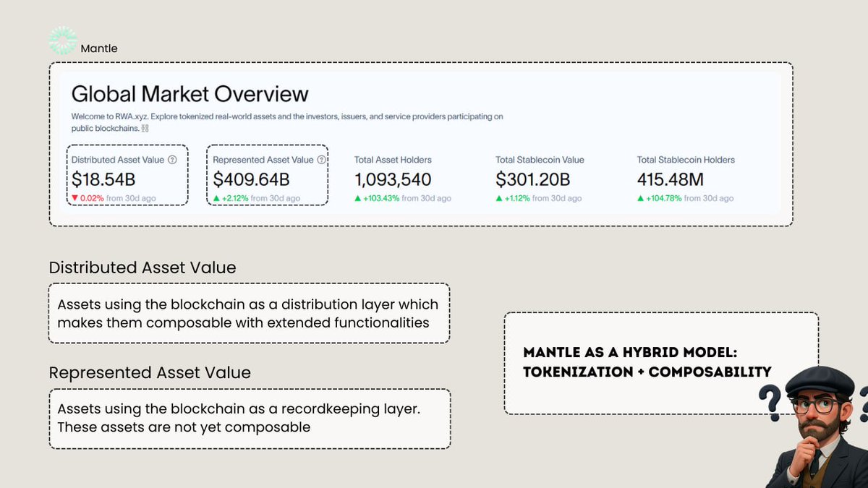Open the help icon beside Represented Asset Value
Viewport: 868px width, 488px height.
coord(321,160)
